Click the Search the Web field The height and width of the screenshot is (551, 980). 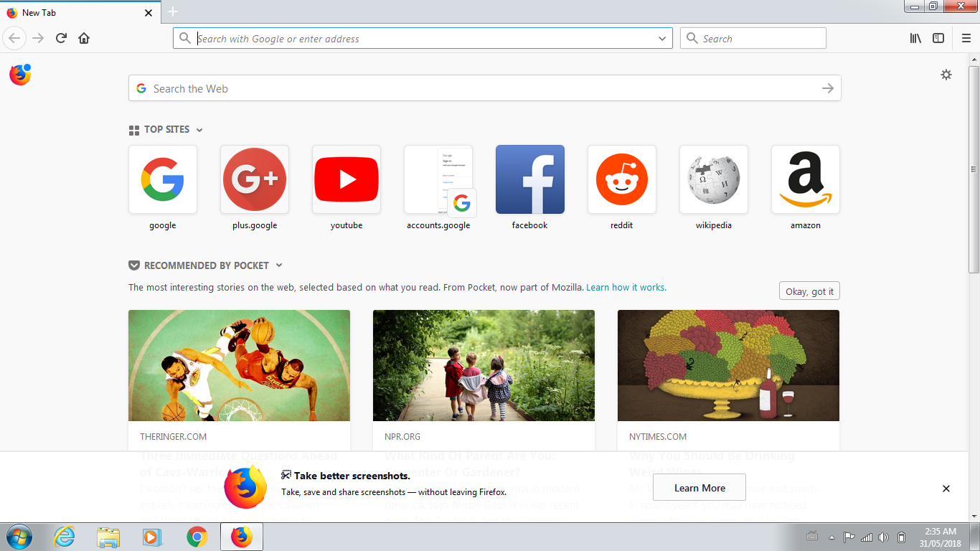click(484, 88)
